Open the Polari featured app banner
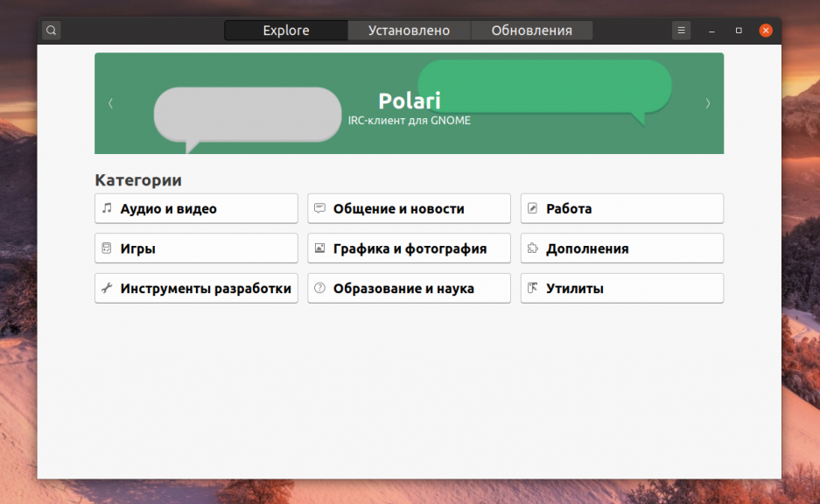 coord(409,103)
